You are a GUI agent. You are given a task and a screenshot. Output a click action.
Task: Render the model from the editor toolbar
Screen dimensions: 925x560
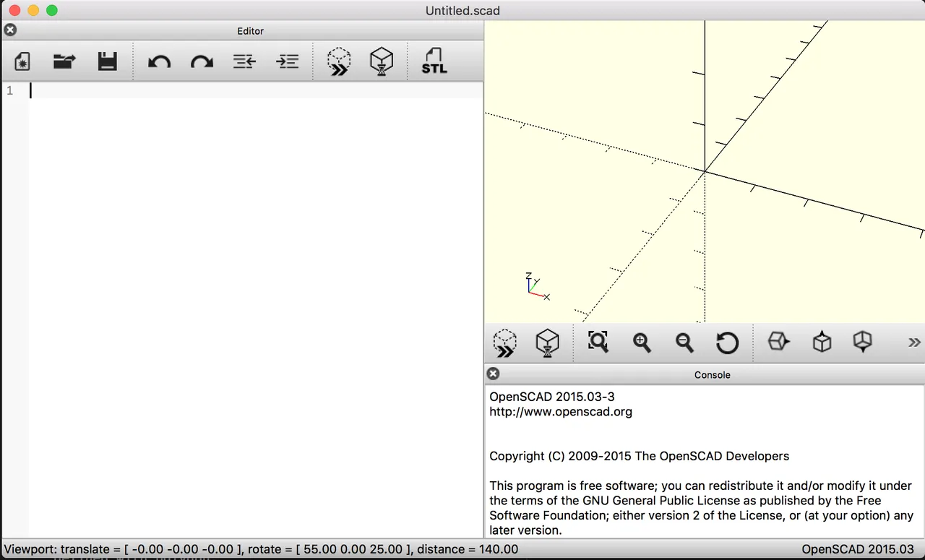(x=382, y=61)
